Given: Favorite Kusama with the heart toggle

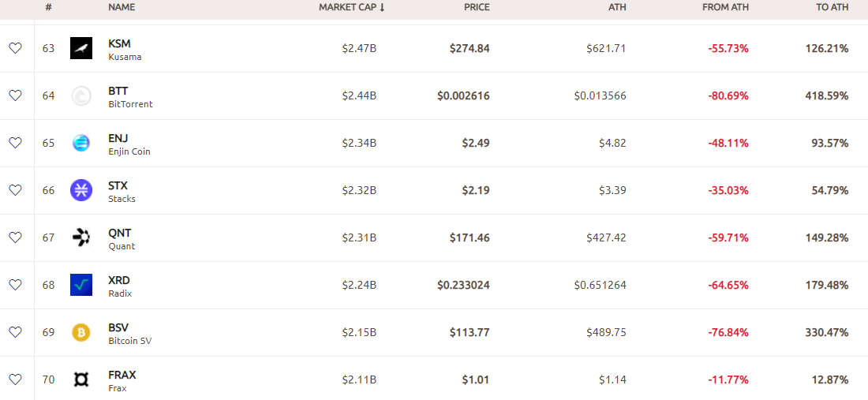Looking at the screenshot, I should (15, 48).
